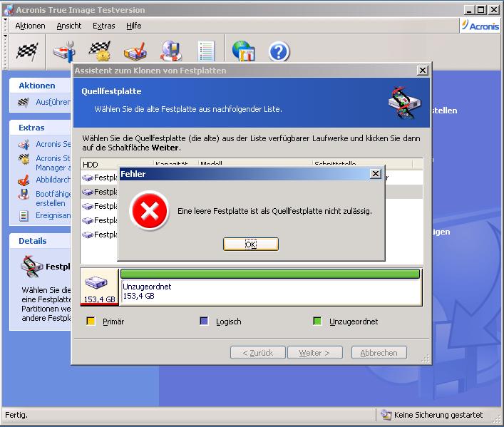Click the yellow Primär legend swatch
This screenshot has height=427, width=504.
(91, 321)
